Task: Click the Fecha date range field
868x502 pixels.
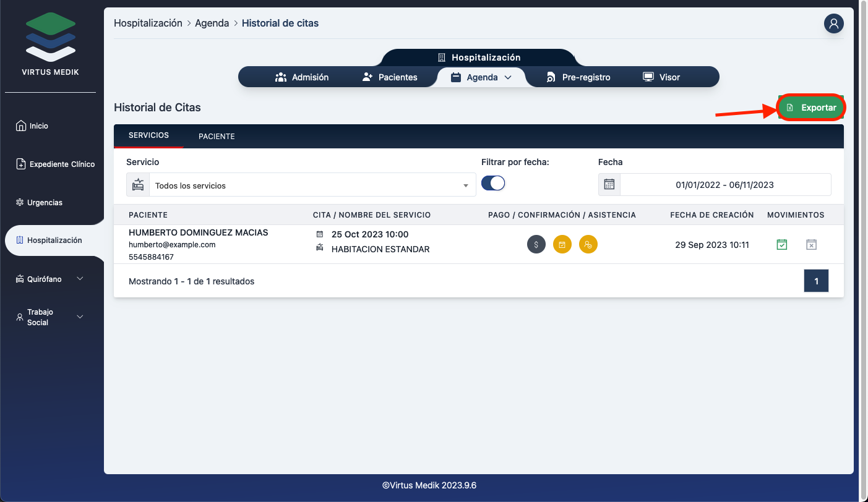Action: click(x=724, y=185)
